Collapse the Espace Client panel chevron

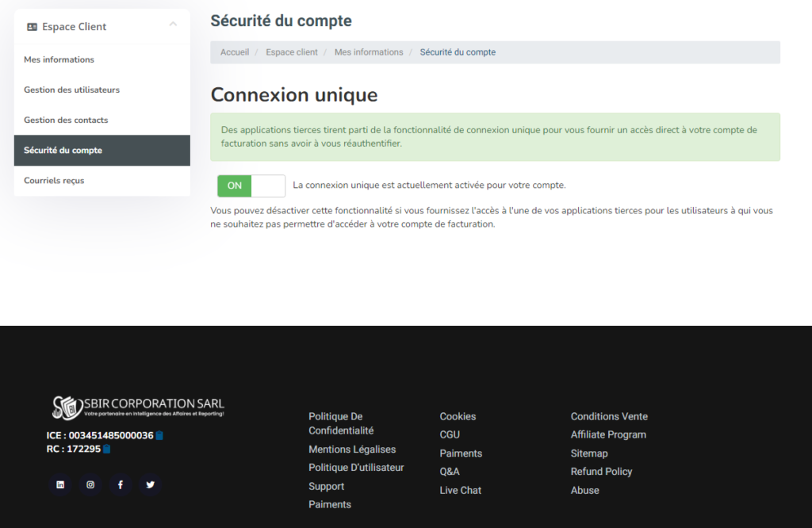[173, 25]
